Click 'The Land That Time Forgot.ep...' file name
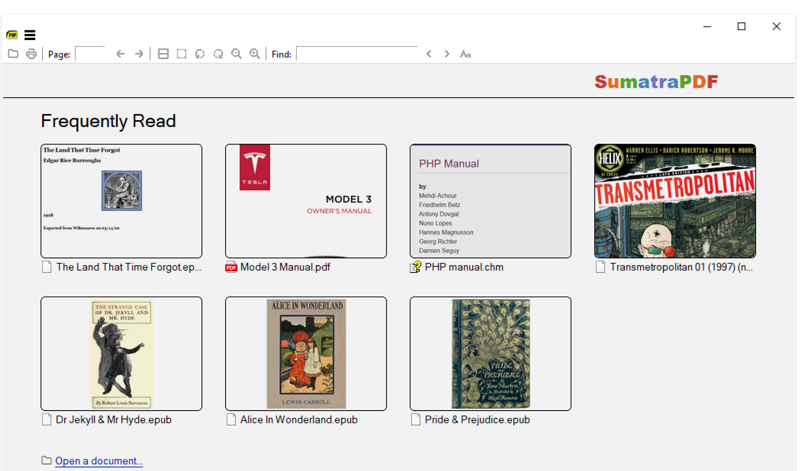The width and height of the screenshot is (800, 471). coord(129,267)
